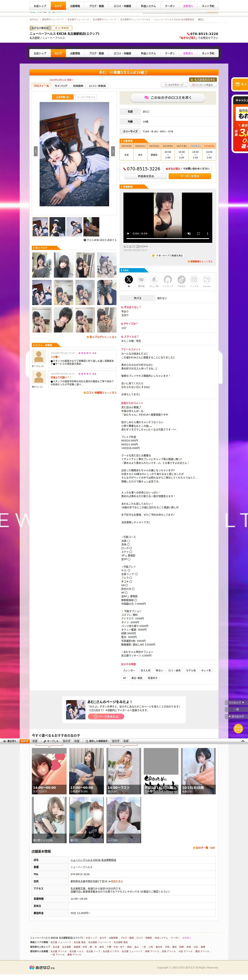Toggle キープした 女の子 filter
Screen dimensions: 248x980
(67, 741)
